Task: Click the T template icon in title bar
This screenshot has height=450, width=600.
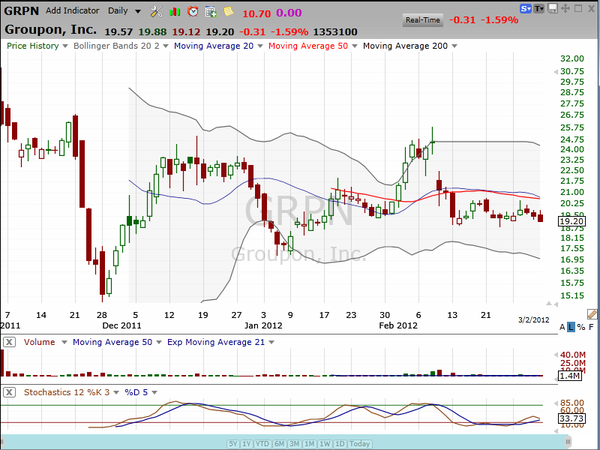Action: tap(539, 8)
